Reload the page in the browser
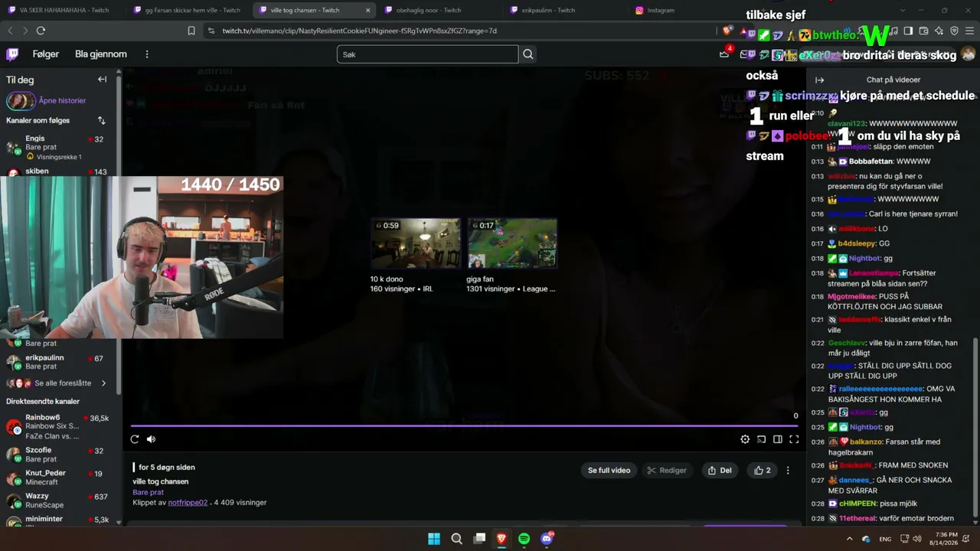Image resolution: width=980 pixels, height=551 pixels. (x=41, y=31)
